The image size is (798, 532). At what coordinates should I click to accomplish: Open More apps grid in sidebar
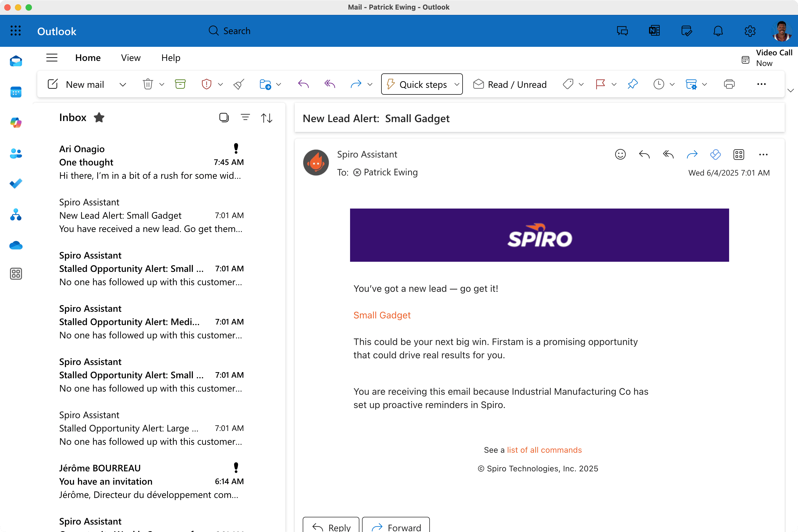16,274
